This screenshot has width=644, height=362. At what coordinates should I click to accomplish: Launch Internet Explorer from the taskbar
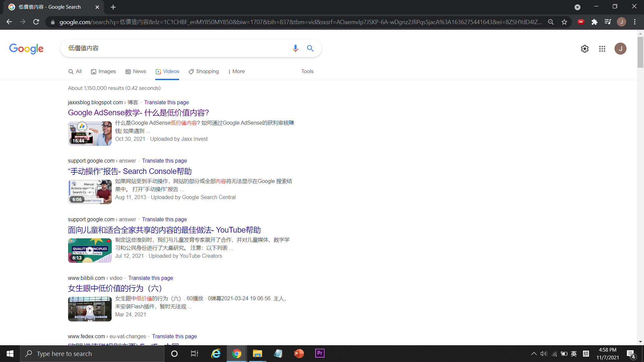[x=216, y=354]
